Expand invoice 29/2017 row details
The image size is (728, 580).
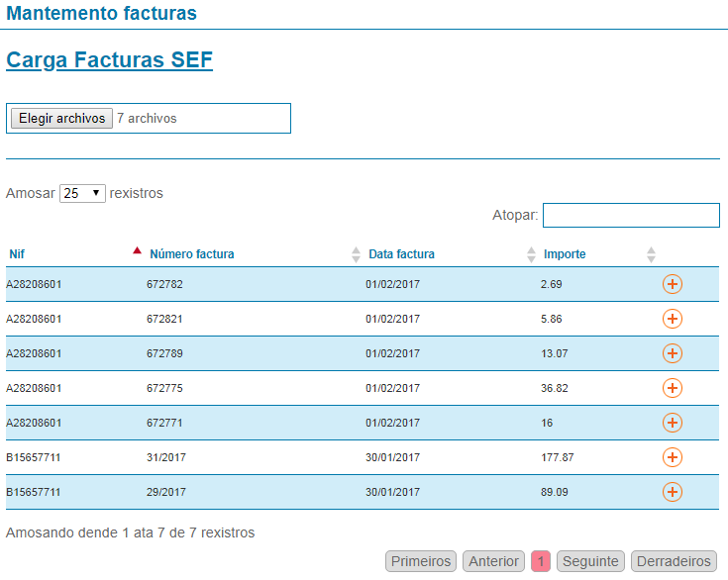tap(672, 492)
